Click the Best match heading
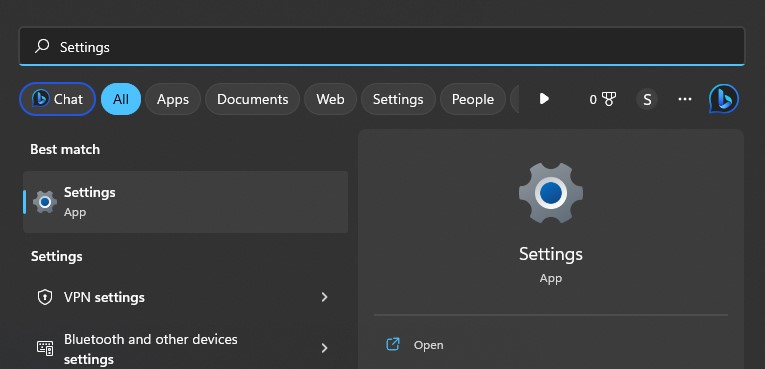The image size is (765, 369). (x=65, y=149)
